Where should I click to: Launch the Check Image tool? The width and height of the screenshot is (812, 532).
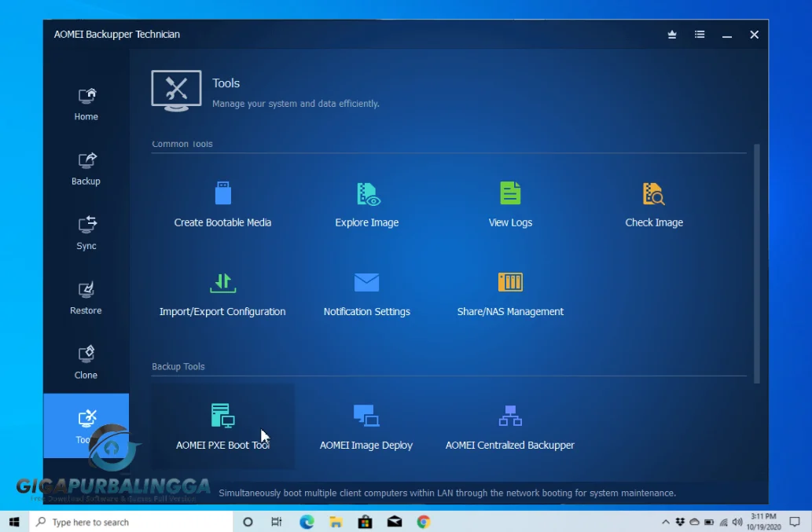tap(653, 204)
